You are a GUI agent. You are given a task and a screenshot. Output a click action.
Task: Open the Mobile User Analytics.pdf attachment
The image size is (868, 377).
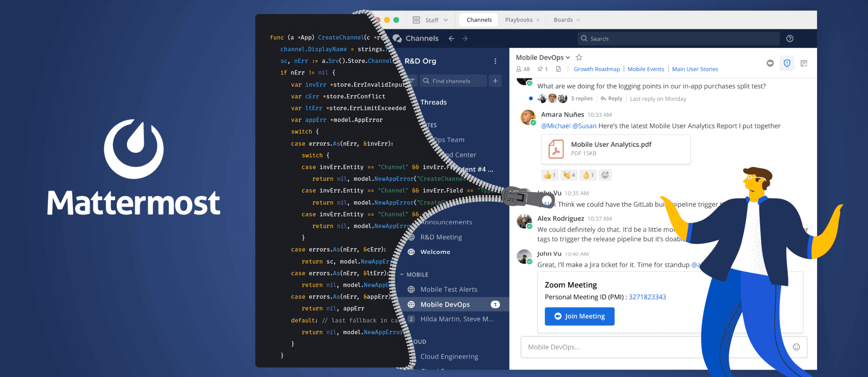[616, 149]
